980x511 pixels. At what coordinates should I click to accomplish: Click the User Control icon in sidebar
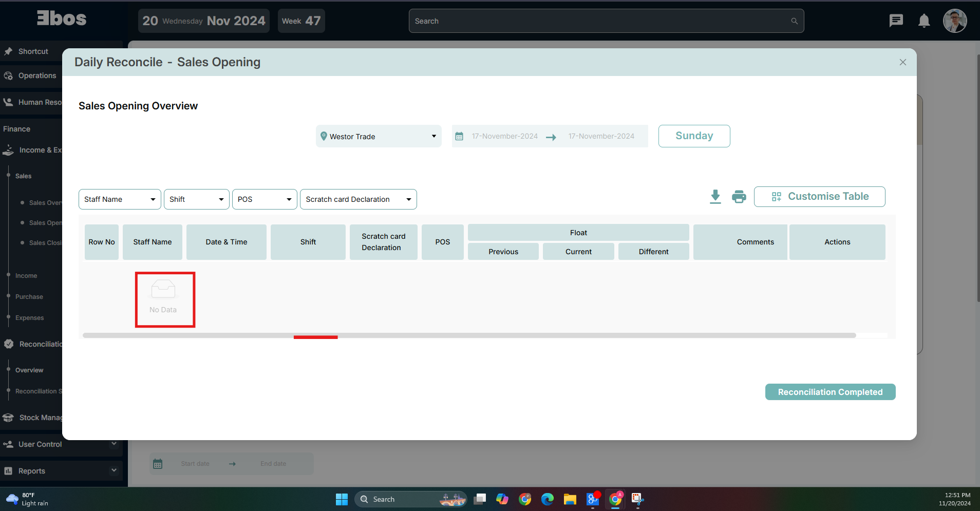pyautogui.click(x=8, y=444)
